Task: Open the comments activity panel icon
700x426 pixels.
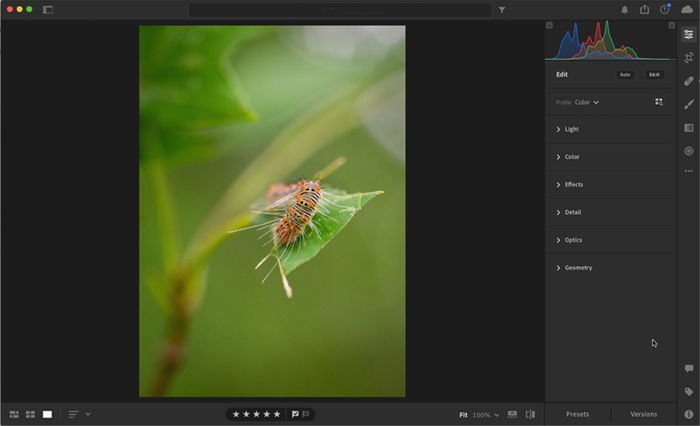Action: [688, 368]
